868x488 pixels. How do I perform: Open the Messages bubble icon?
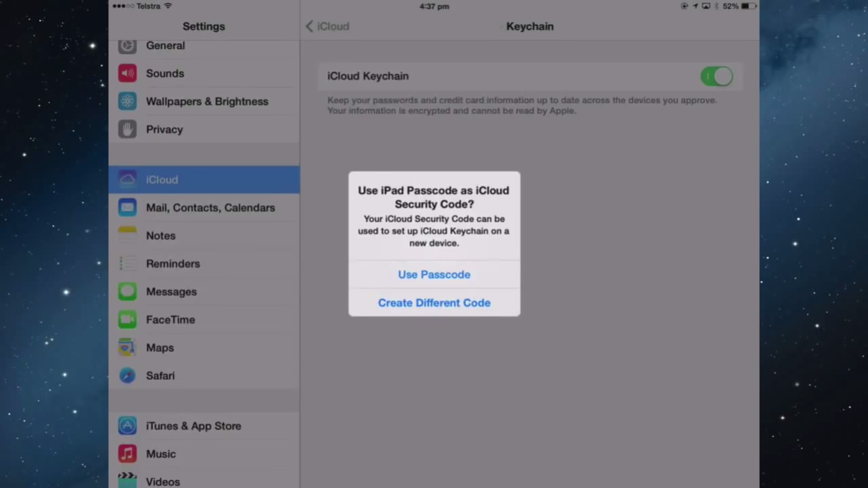(x=127, y=291)
